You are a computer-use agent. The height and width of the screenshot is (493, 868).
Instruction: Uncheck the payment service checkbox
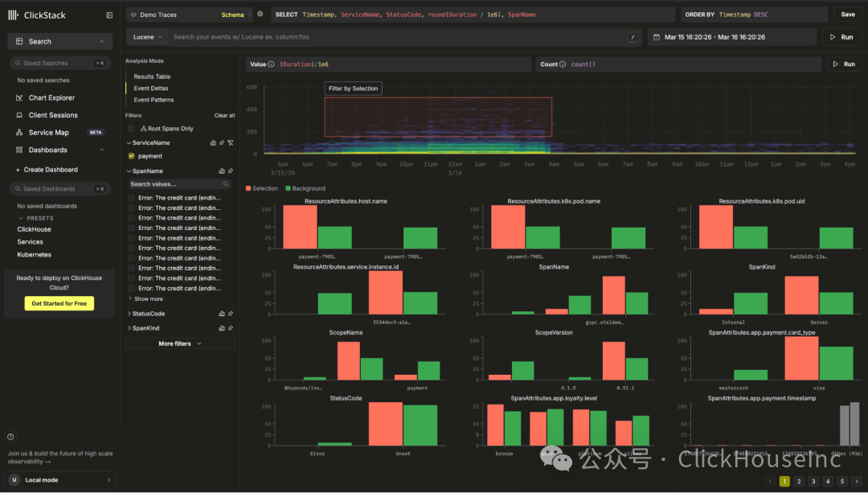[x=131, y=156]
